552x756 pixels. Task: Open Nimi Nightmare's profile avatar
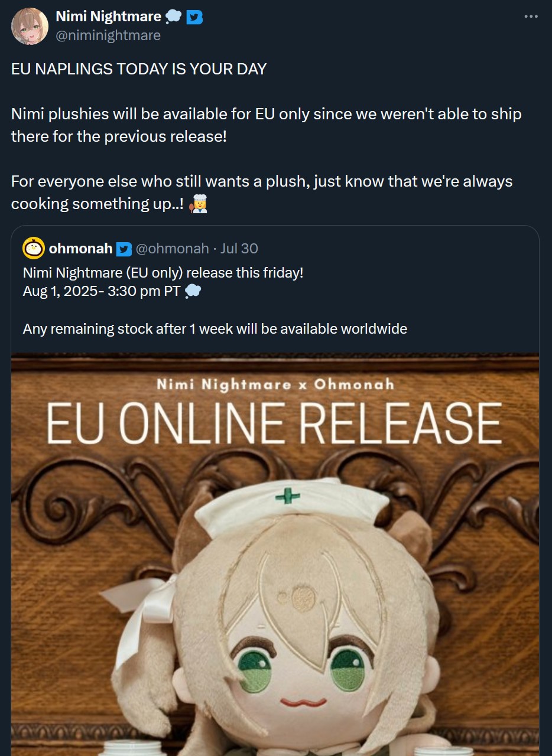30,27
